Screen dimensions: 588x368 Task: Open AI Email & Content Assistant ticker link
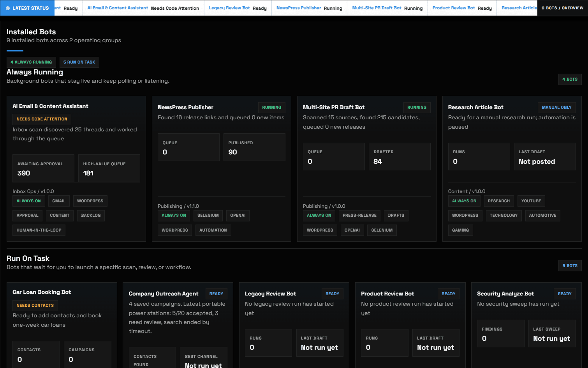point(118,8)
